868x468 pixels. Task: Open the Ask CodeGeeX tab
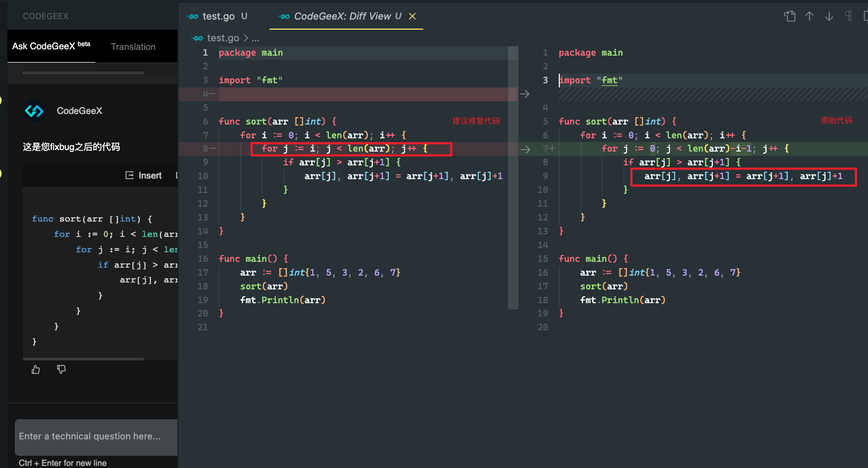point(51,46)
